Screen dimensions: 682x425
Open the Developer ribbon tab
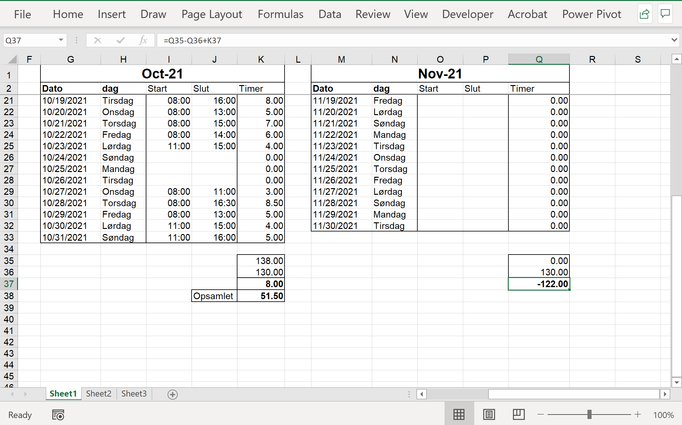(x=468, y=14)
